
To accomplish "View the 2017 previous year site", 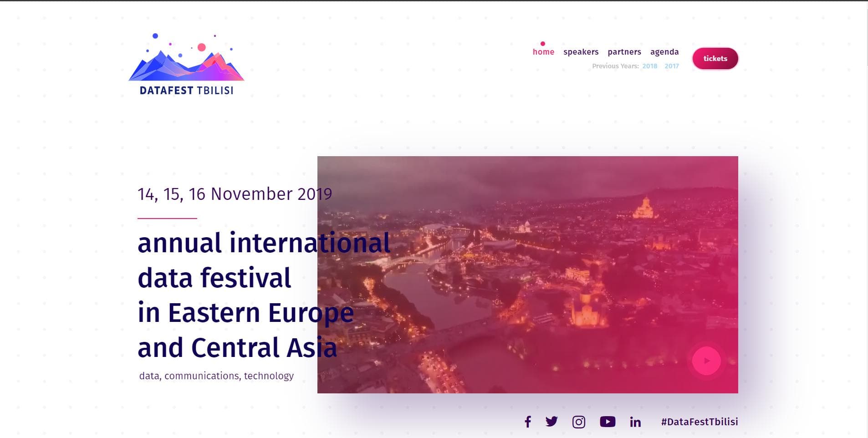I will (672, 66).
